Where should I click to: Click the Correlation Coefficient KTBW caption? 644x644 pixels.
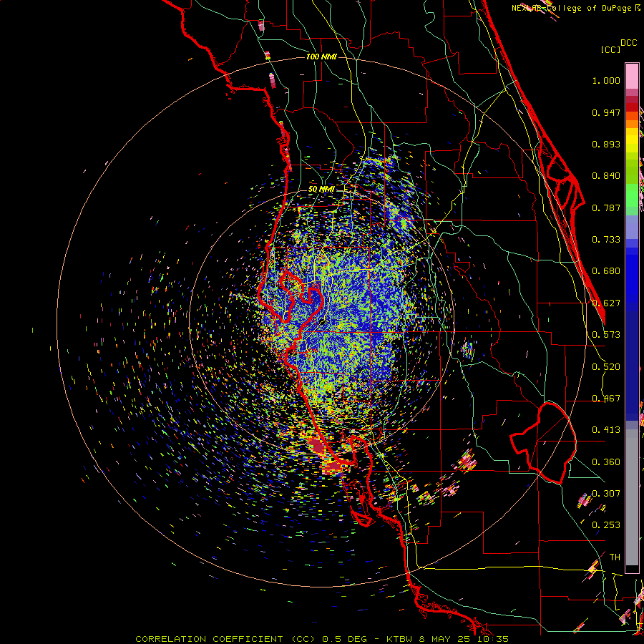tap(322, 639)
